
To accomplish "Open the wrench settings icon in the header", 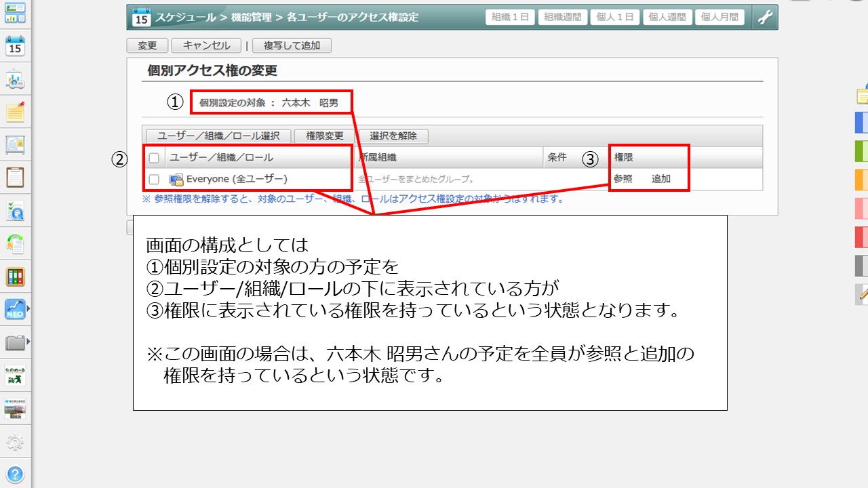I will pyautogui.click(x=765, y=18).
